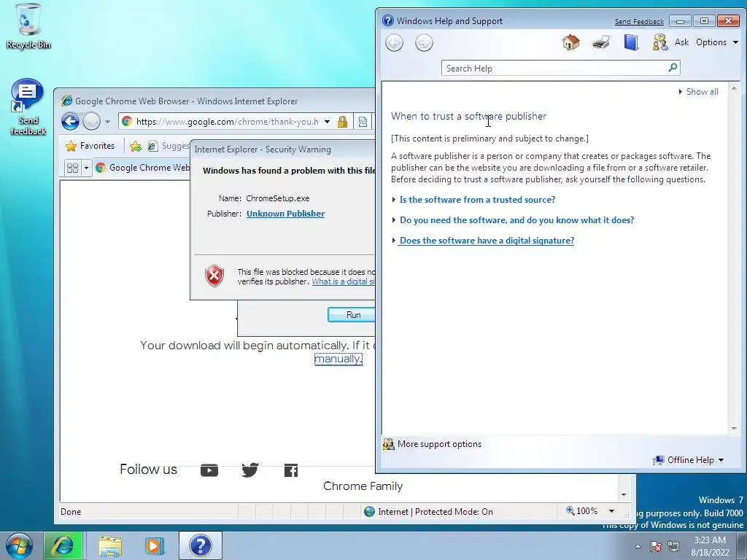The width and height of the screenshot is (747, 560).
Task: Click the Ask support people icon
Action: (x=660, y=42)
